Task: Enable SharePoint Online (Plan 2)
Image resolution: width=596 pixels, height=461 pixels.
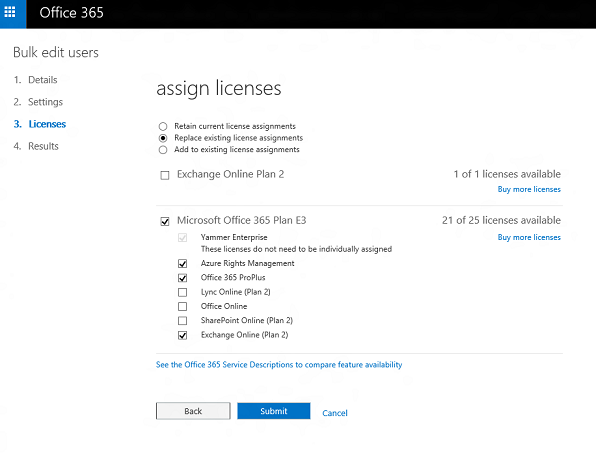Action: point(182,321)
